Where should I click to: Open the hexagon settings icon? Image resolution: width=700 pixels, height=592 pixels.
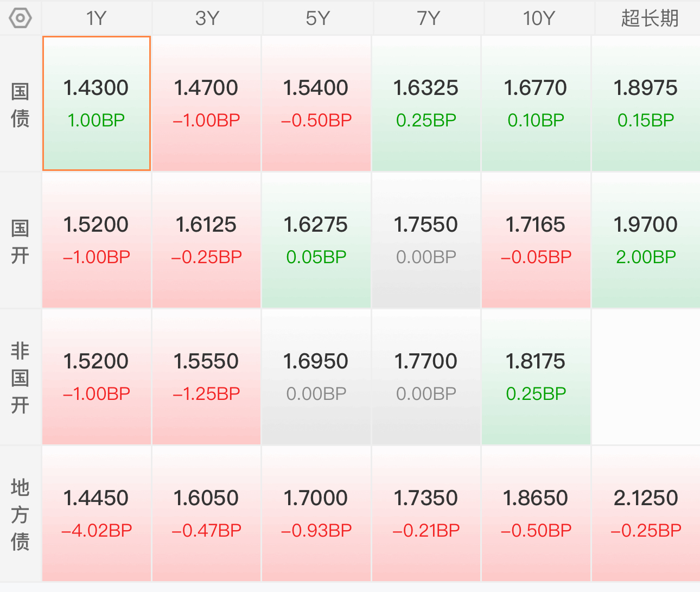(x=21, y=18)
